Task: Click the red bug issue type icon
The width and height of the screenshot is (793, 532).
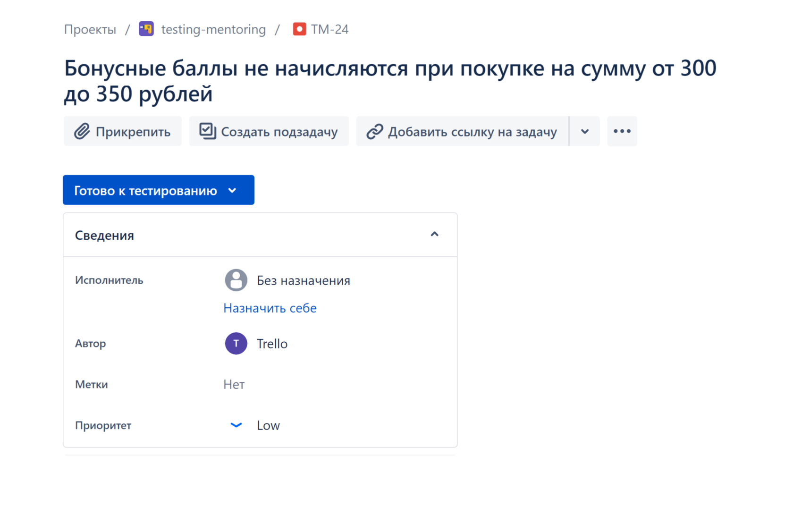Action: (299, 29)
